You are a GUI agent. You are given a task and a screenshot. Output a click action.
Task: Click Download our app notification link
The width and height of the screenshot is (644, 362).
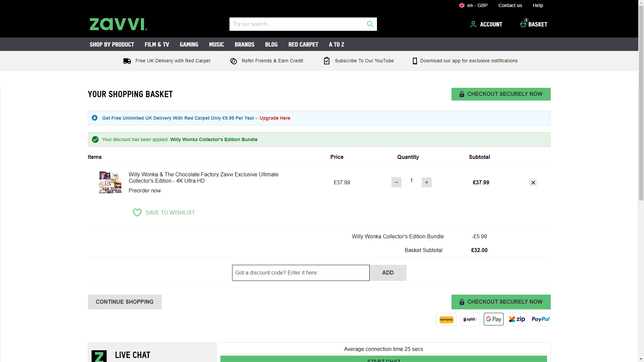(x=469, y=61)
